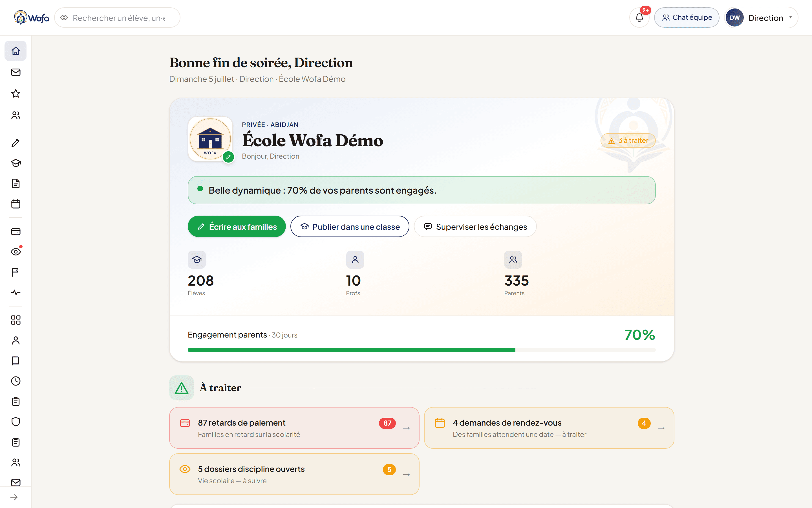Open the 5 dossiers discipline ouverts card
Screen dimensions: 812x508
tap(294, 474)
